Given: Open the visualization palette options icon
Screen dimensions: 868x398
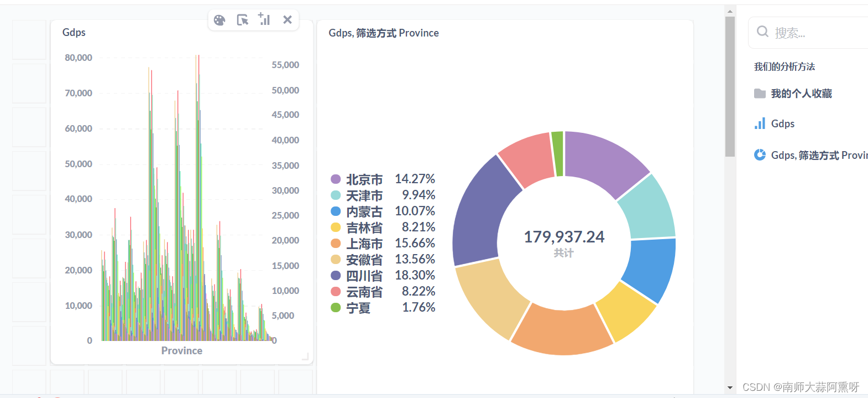Looking at the screenshot, I should [219, 20].
